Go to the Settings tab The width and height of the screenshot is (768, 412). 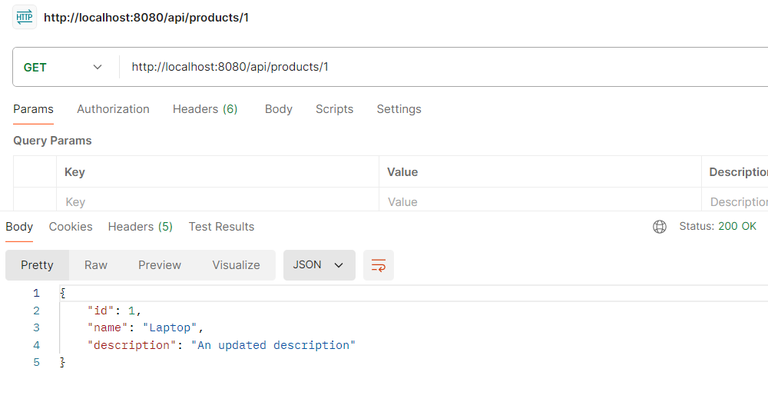pos(399,109)
